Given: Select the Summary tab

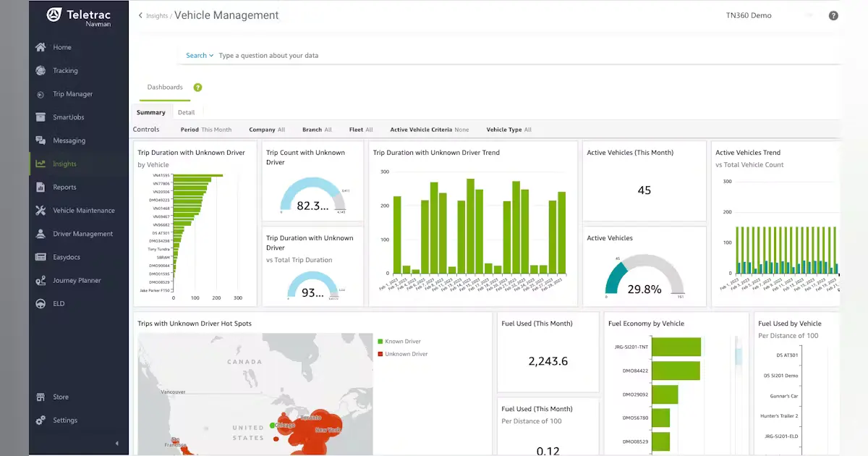Looking at the screenshot, I should tap(150, 112).
